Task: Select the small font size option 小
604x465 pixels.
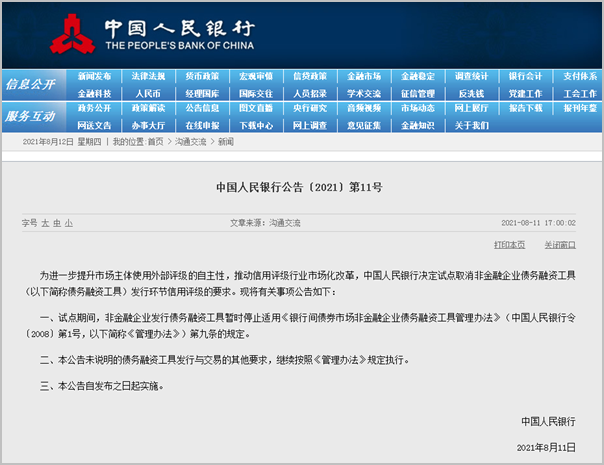Action: click(x=68, y=222)
